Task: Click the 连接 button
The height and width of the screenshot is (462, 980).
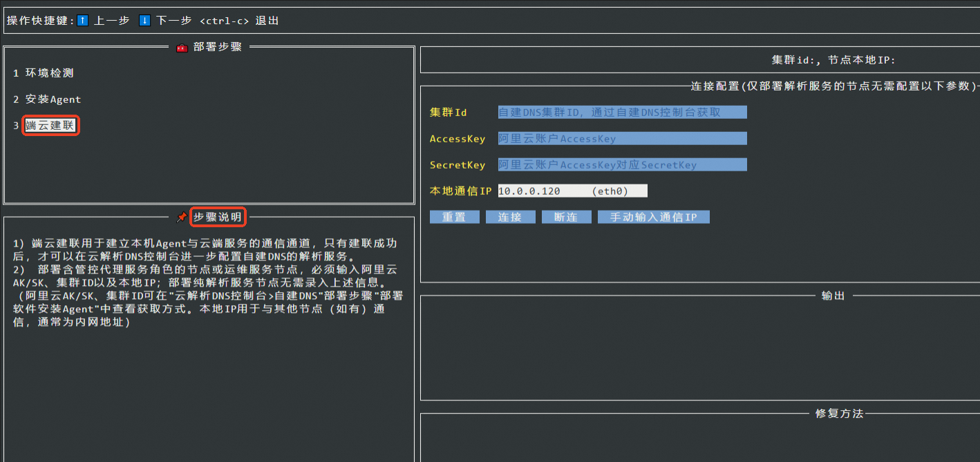Action: [x=510, y=217]
